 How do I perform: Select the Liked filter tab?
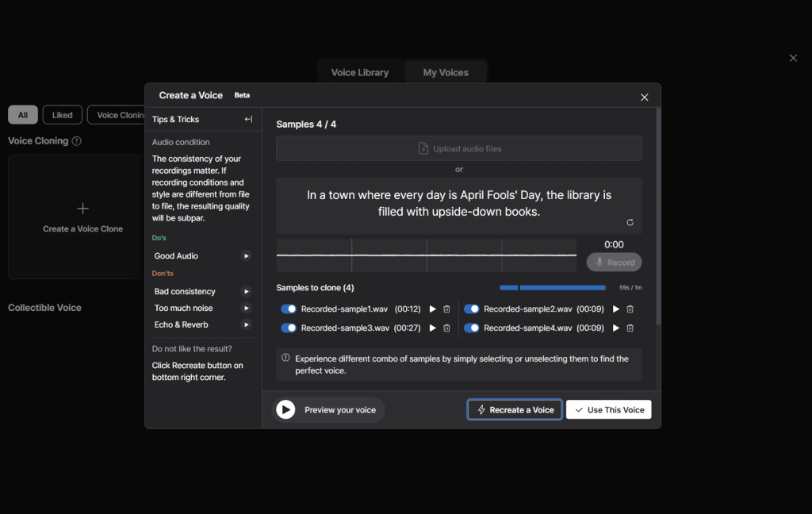pyautogui.click(x=63, y=115)
